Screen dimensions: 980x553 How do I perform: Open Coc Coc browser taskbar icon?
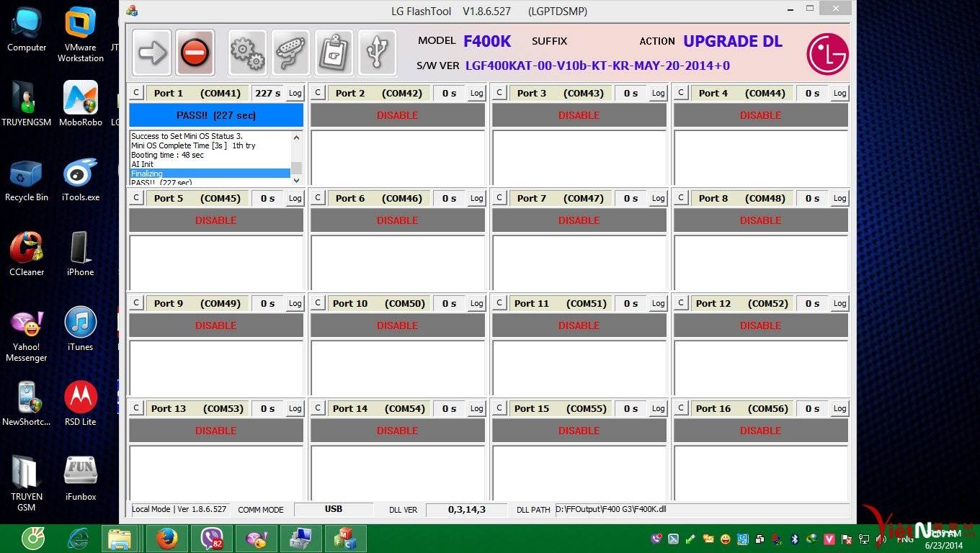33,539
